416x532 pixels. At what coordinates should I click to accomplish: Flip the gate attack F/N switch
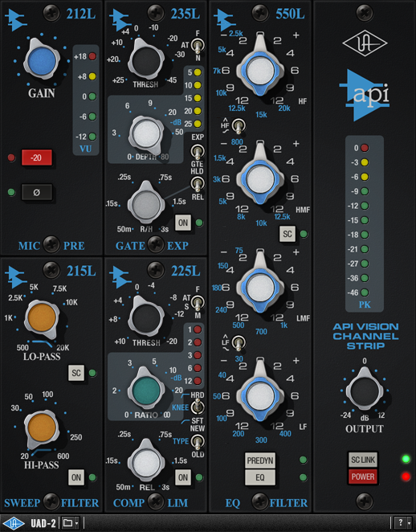pyautogui.click(x=198, y=46)
